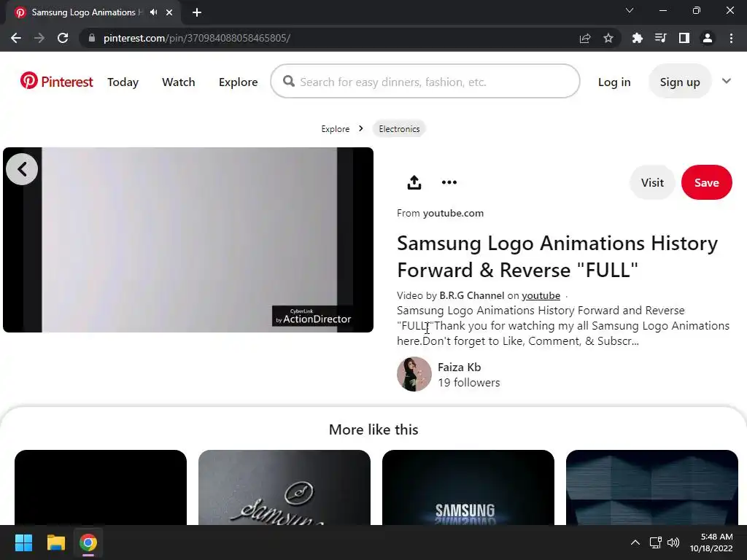Go back with browser back arrow
The width and height of the screenshot is (747, 560).
click(x=16, y=38)
